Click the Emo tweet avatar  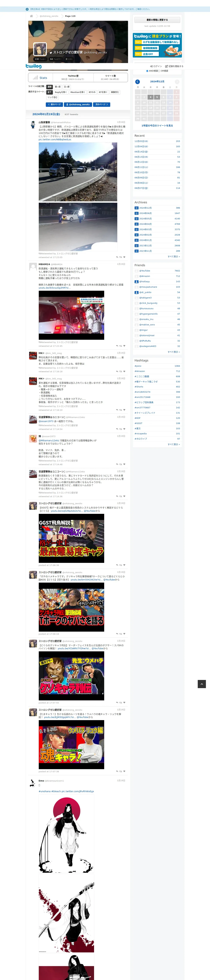33,783
